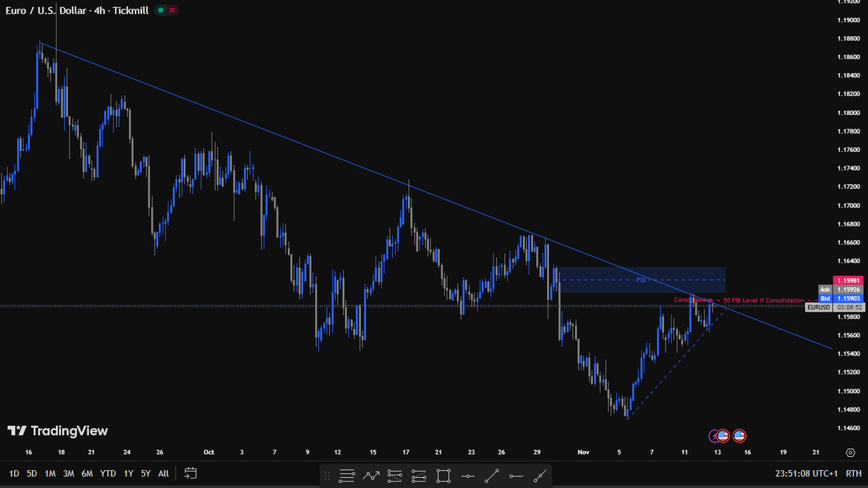The width and height of the screenshot is (868, 488).
Task: Click the green market status dot
Action: [161, 10]
